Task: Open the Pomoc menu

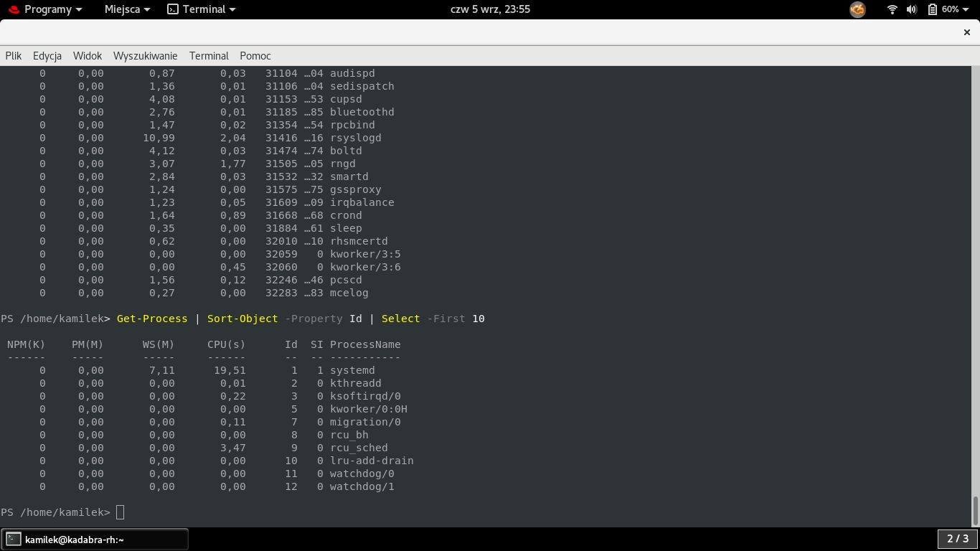Action: (x=255, y=55)
